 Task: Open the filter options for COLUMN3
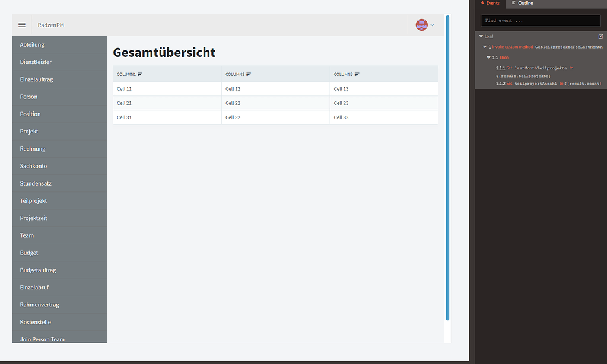pos(357,74)
